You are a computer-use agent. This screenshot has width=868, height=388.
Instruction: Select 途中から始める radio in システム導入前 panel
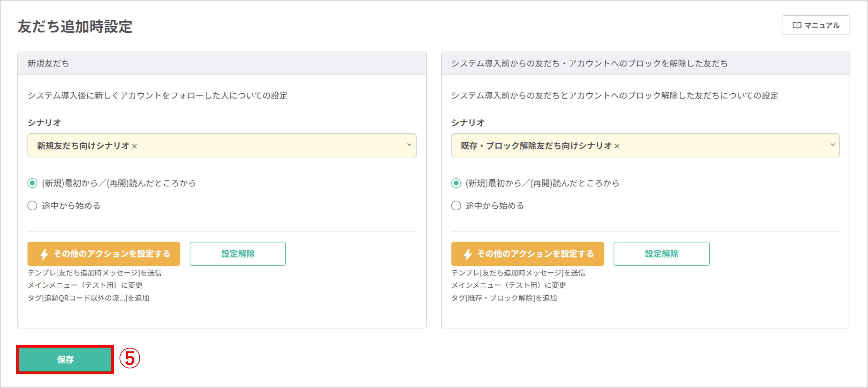point(456,205)
